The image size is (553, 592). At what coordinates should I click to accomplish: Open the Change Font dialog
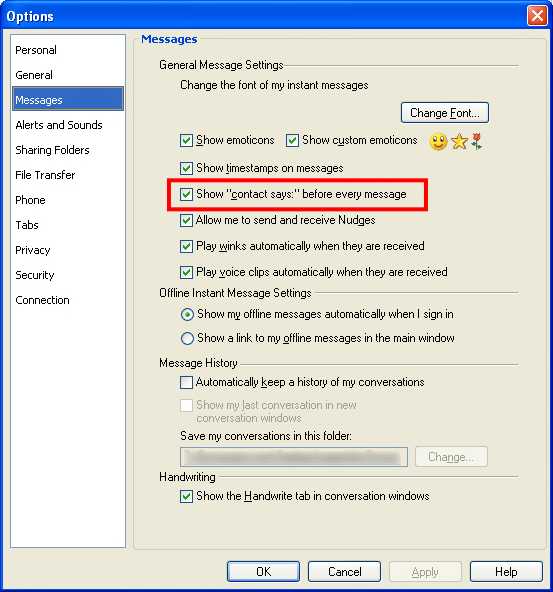pyautogui.click(x=445, y=113)
